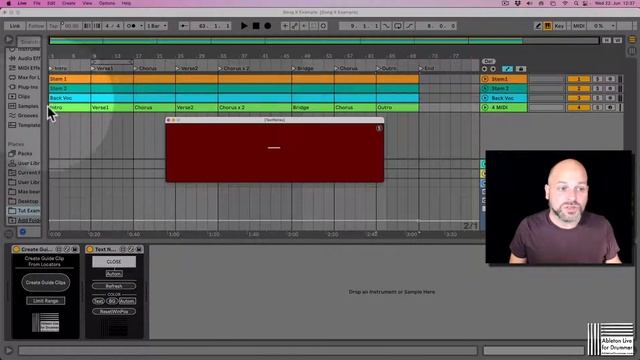
Task: Unfold Back Voc track with its arrow
Action: [485, 98]
